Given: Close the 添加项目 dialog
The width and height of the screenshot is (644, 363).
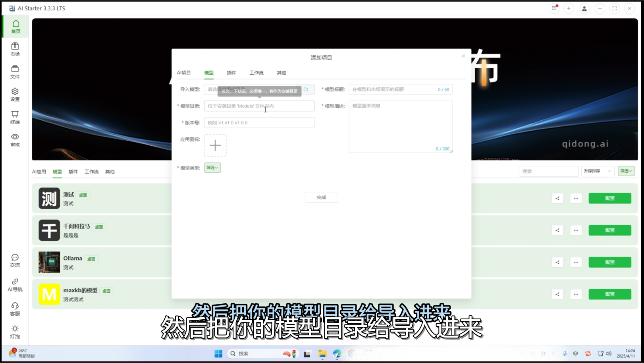Looking at the screenshot, I should [463, 56].
